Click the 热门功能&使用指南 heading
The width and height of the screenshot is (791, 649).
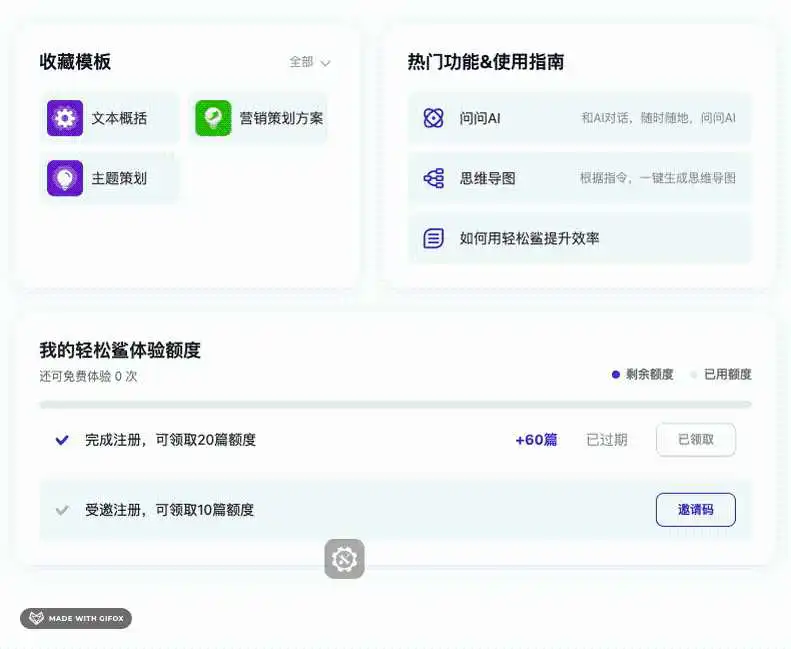coord(486,62)
